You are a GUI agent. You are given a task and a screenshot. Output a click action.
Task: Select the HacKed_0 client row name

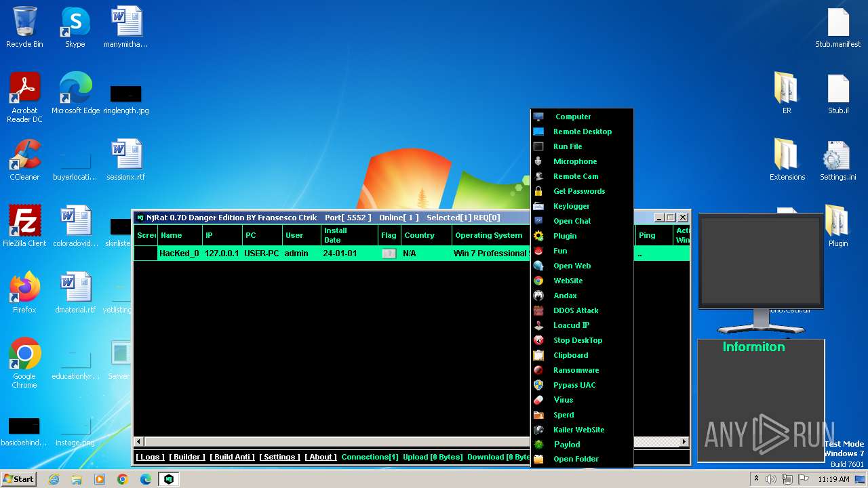(x=179, y=253)
